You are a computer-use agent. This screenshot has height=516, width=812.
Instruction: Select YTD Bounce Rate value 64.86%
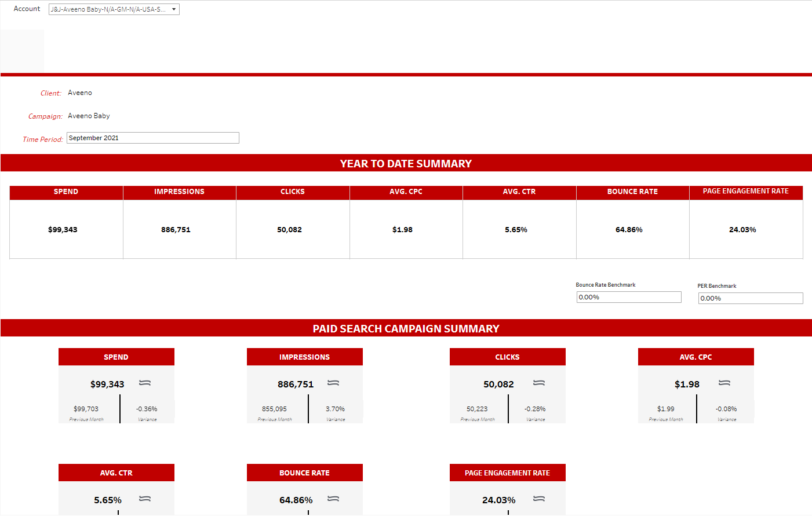pos(629,230)
